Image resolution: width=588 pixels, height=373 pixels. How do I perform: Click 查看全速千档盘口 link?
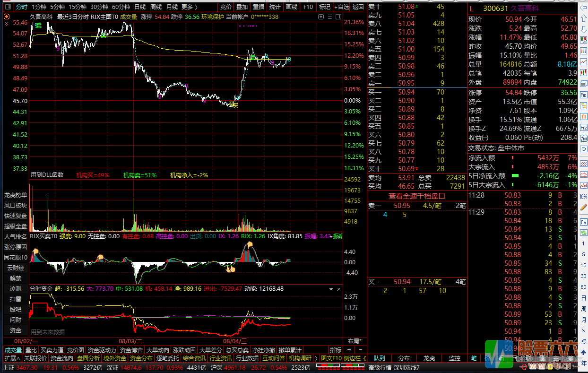417,196
